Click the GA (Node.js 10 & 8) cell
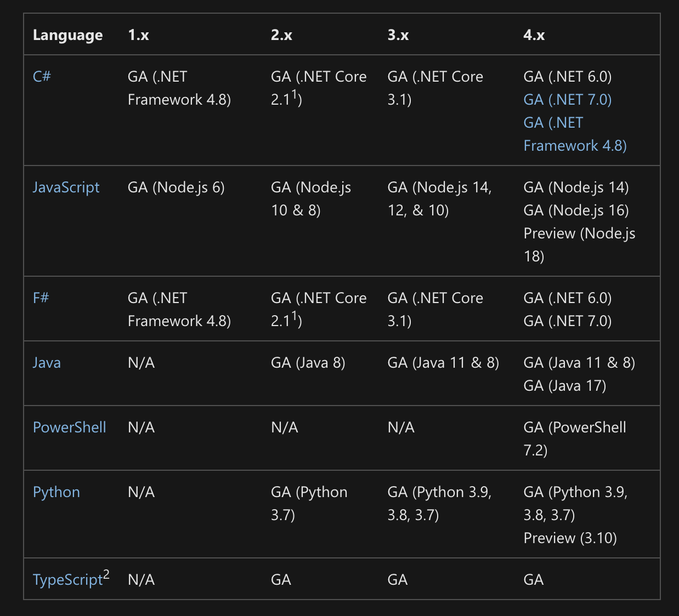Viewport: 679px width, 616px height. point(311,199)
